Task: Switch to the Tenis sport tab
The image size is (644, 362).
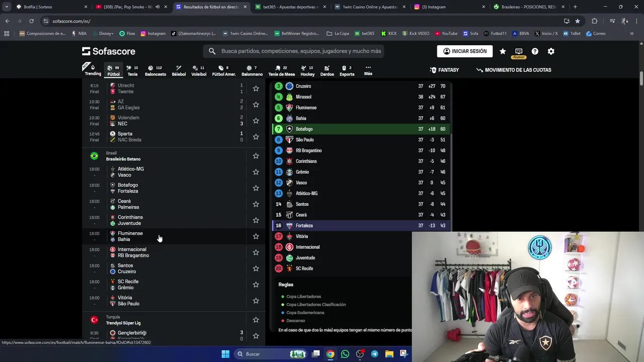Action: pos(132,70)
